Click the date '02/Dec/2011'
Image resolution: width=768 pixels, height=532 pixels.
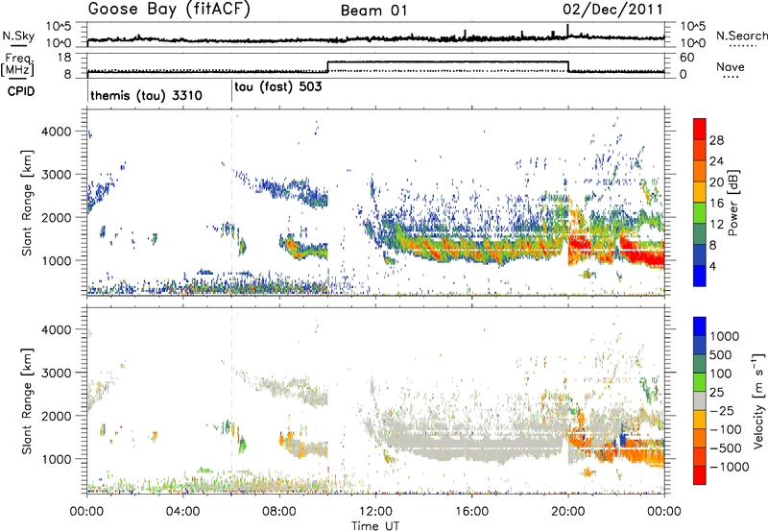click(x=612, y=10)
